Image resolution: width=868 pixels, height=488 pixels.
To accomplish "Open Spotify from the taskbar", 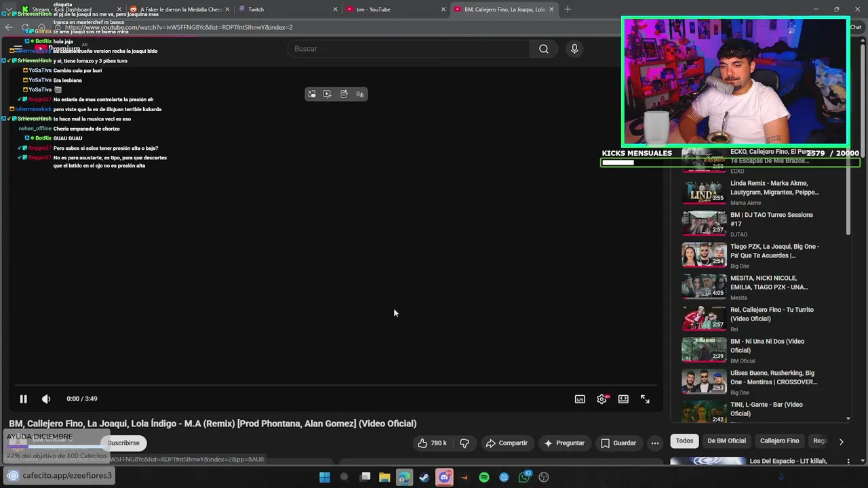I will click(x=484, y=477).
